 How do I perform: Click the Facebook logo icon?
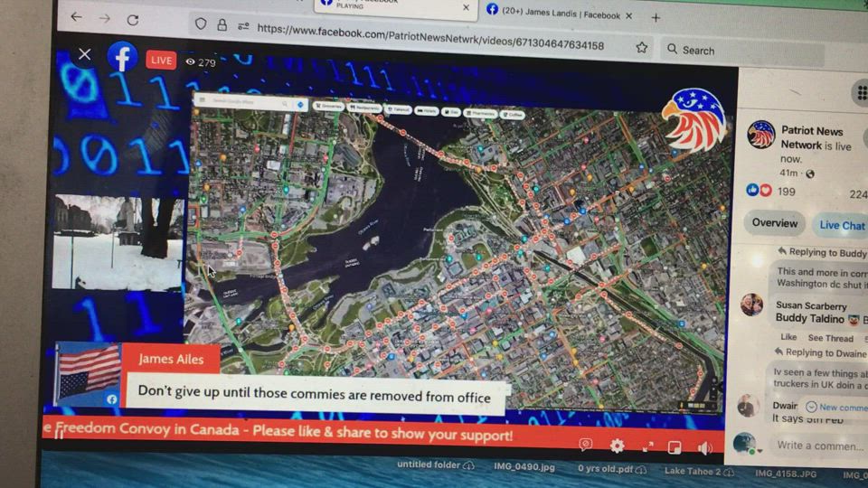[122, 58]
